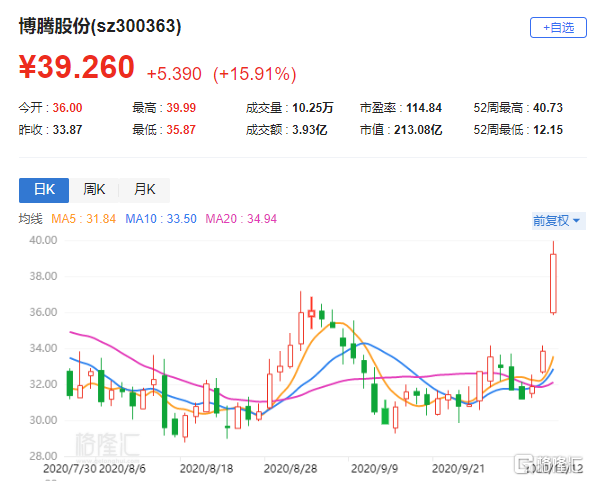The image size is (589, 481).
Task: Click the 30.00 y-axis label
Action: click(43, 420)
